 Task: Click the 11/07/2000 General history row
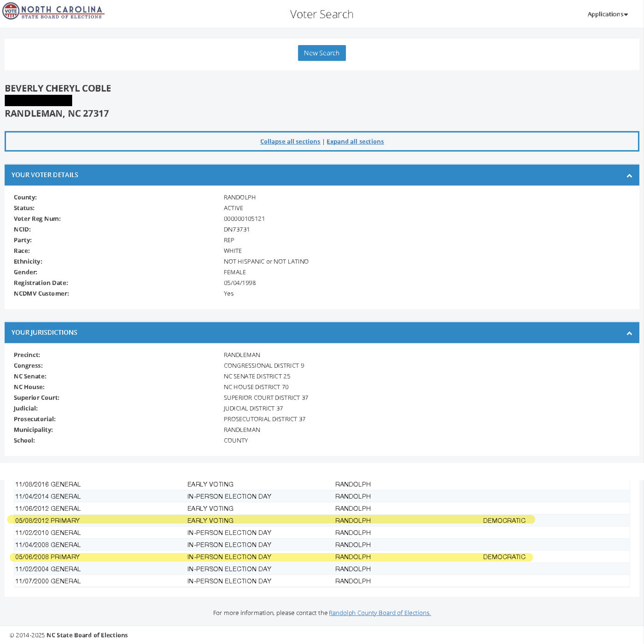48,581
